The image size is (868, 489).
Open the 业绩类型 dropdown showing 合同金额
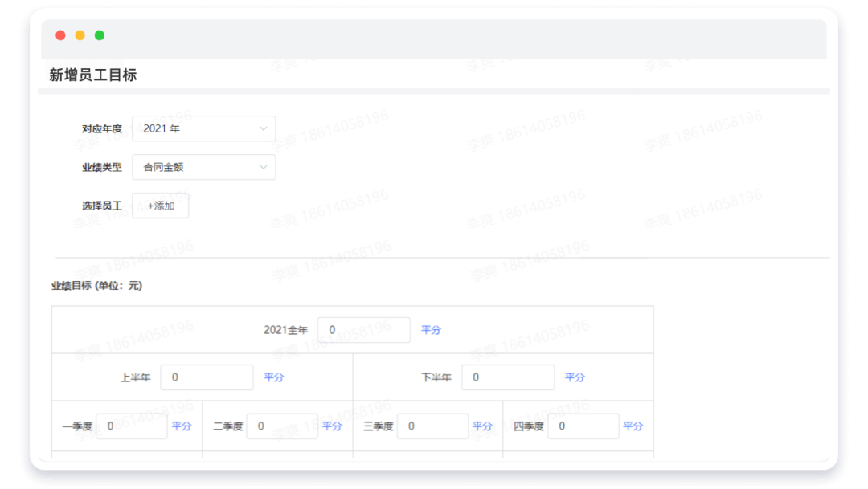pyautogui.click(x=203, y=167)
